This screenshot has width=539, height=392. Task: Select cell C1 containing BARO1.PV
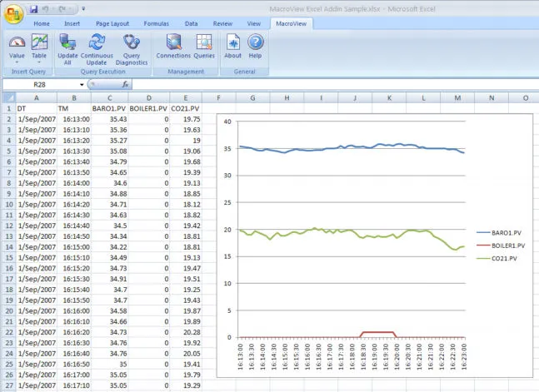click(109, 108)
